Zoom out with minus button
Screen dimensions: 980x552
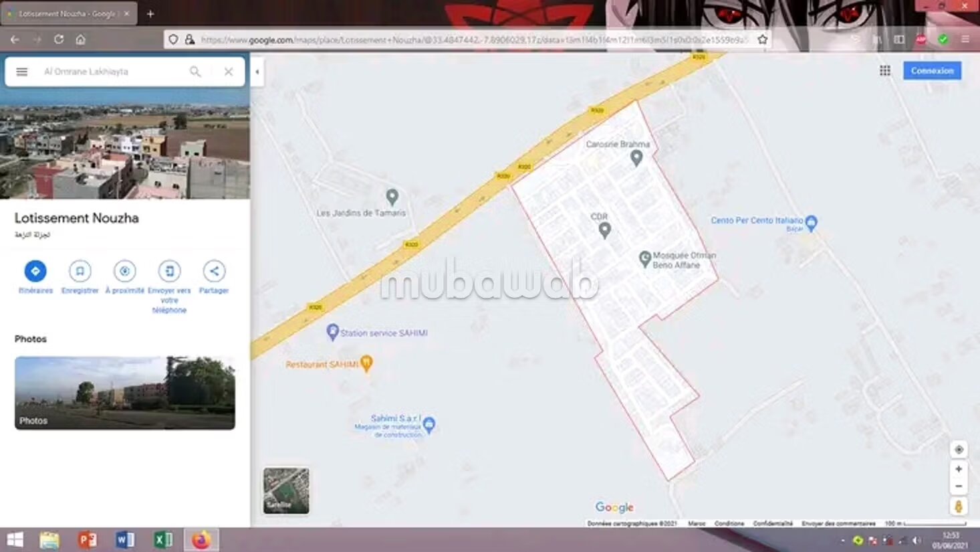pyautogui.click(x=959, y=486)
